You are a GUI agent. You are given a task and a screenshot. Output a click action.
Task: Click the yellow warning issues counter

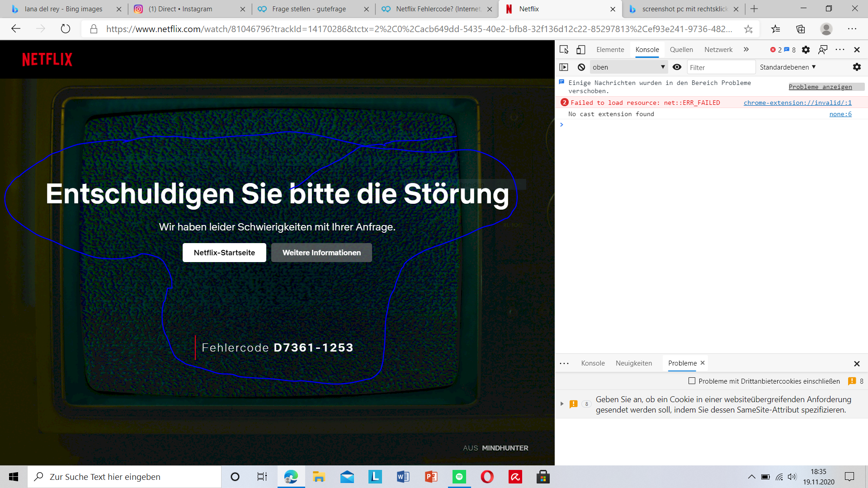856,381
